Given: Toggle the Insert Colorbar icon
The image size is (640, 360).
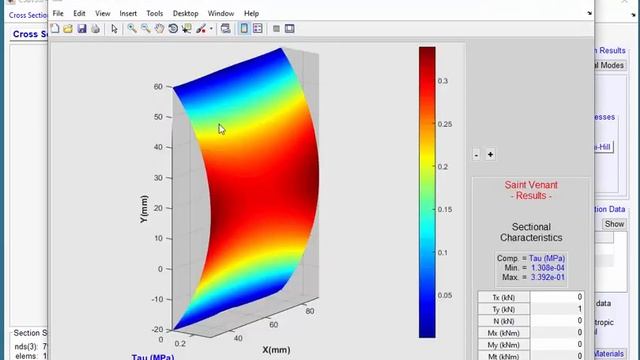Looking at the screenshot, I should (244, 29).
